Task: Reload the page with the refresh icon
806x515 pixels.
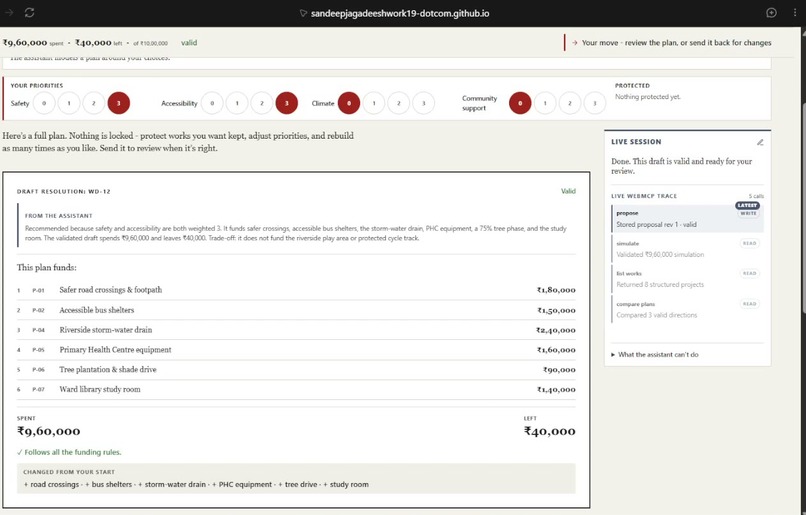Action: (29, 13)
